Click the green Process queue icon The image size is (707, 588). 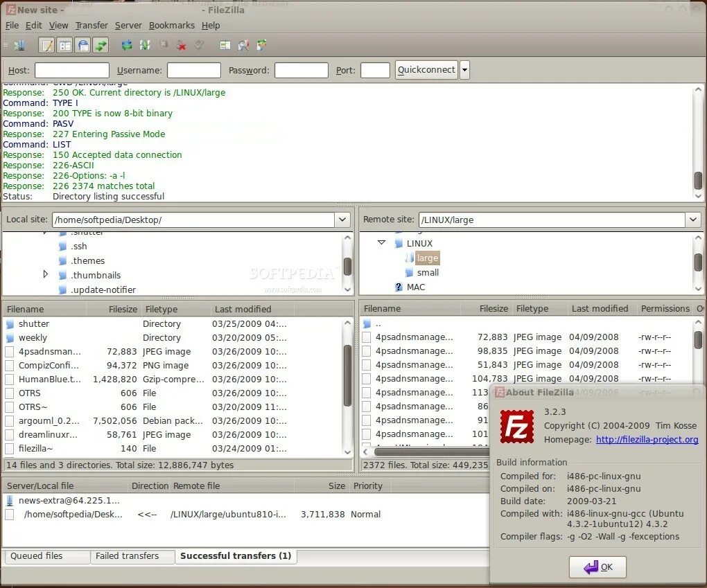click(x=145, y=45)
